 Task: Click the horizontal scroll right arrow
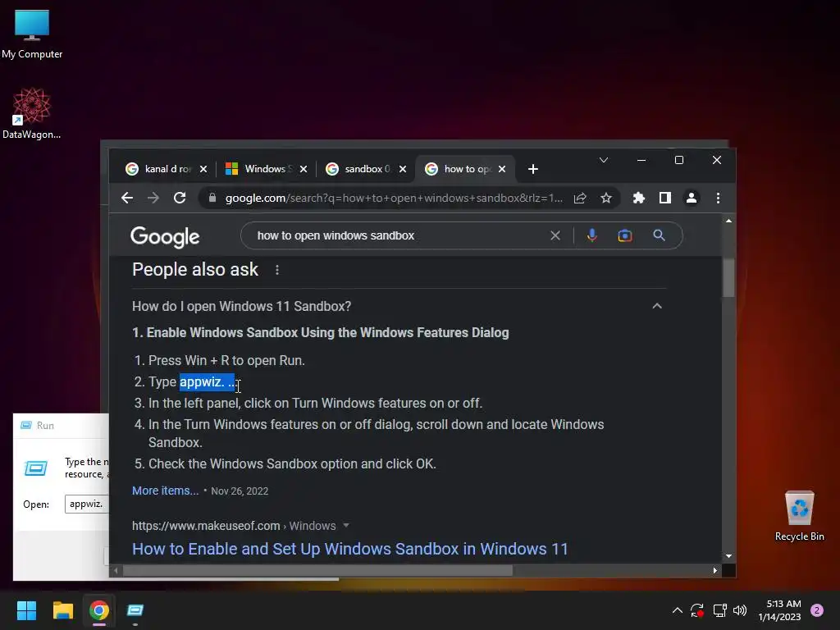tap(715, 571)
